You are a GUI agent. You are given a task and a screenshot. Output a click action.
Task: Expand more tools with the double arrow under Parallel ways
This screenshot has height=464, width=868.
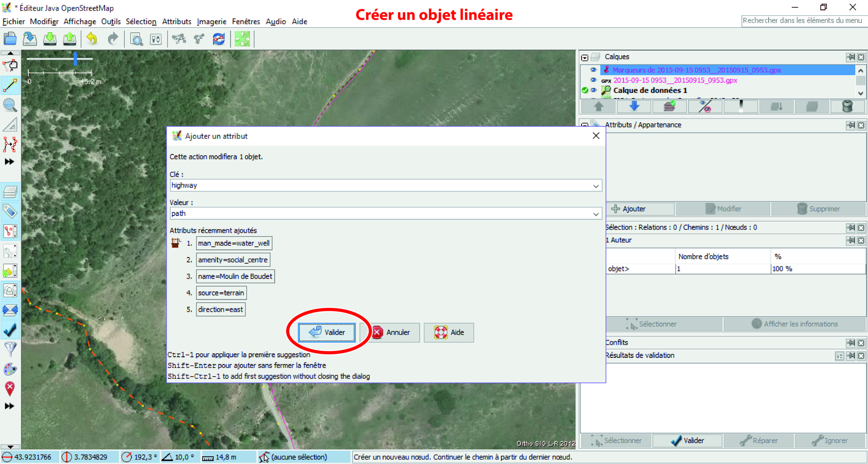[x=9, y=161]
